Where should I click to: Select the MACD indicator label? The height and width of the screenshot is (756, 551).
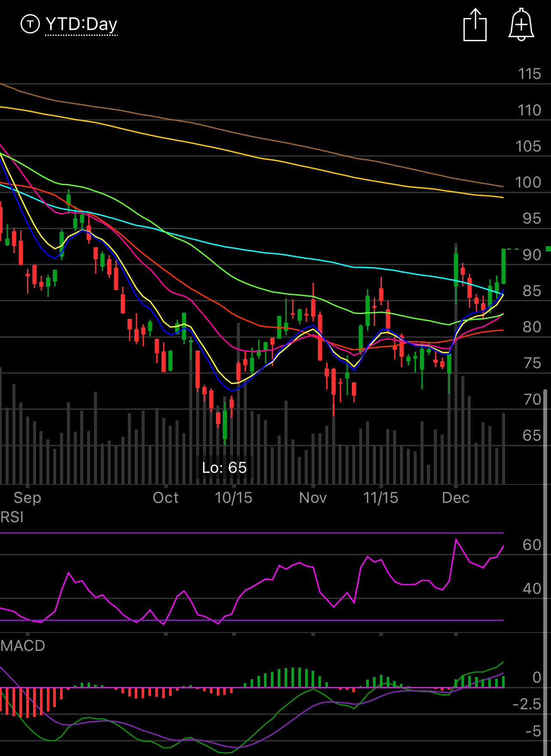tap(23, 646)
